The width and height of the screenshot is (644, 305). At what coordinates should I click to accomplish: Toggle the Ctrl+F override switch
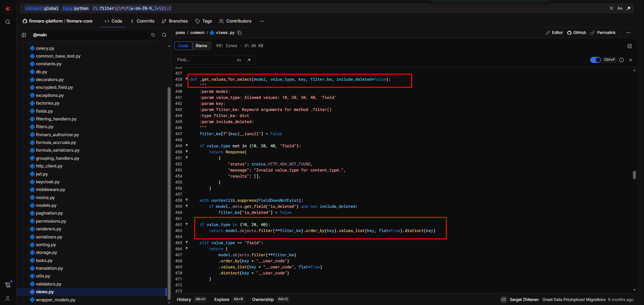click(595, 60)
